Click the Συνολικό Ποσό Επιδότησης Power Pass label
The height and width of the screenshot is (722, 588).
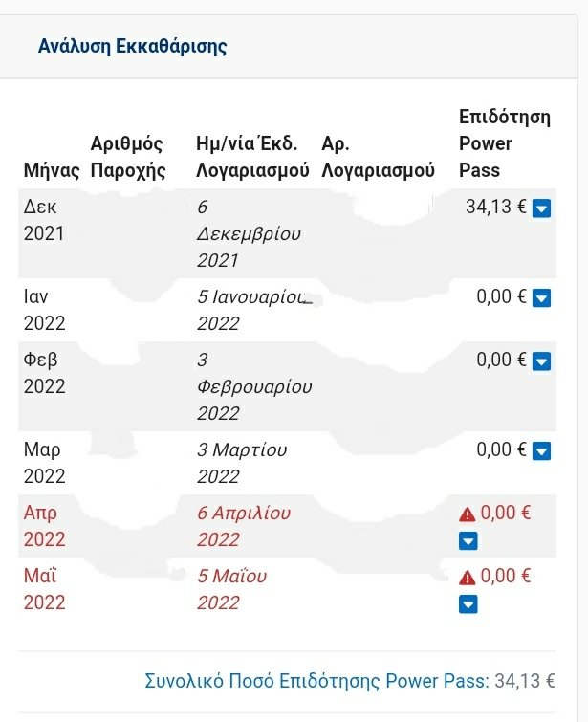tap(316, 681)
